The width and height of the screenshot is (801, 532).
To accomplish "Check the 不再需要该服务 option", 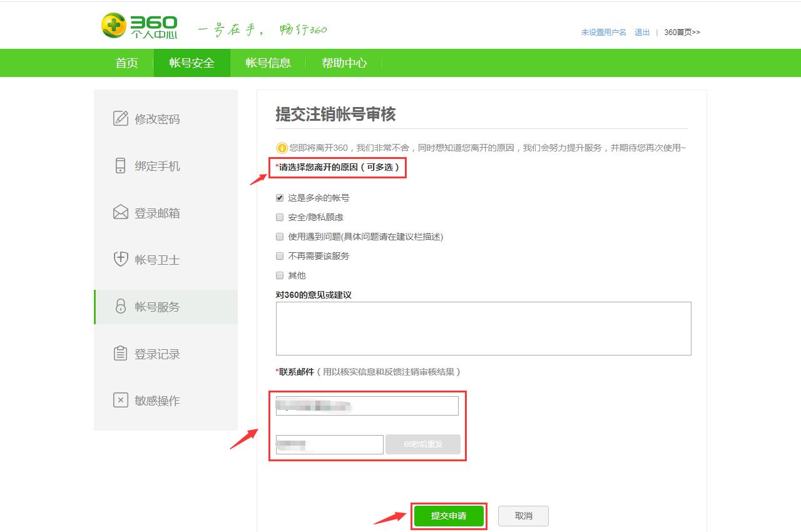I will [278, 255].
